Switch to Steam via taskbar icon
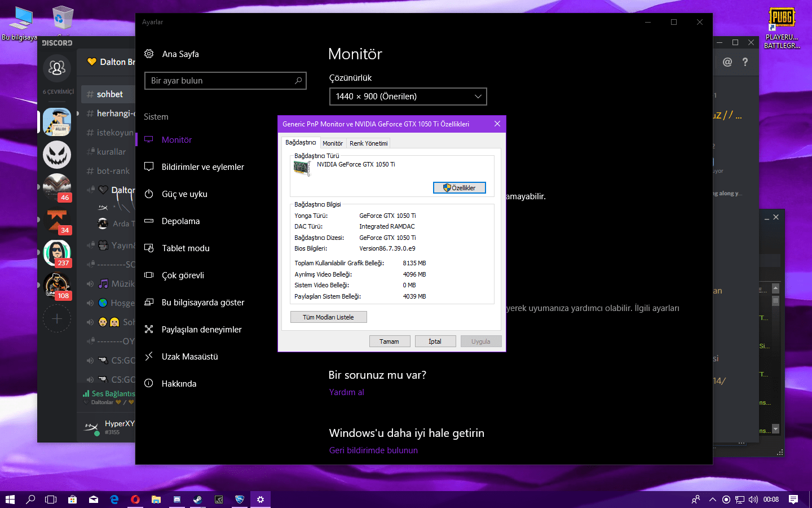Viewport: 812px width, 508px height. tap(198, 500)
